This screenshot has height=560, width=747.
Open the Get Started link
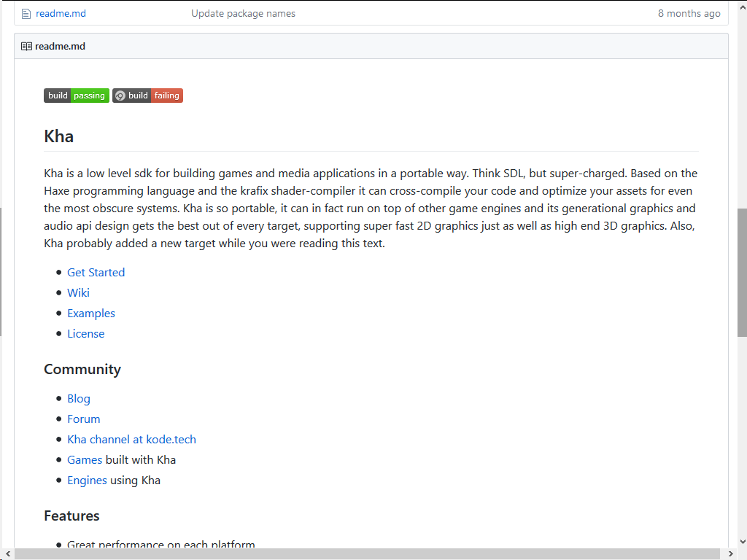[x=96, y=273]
